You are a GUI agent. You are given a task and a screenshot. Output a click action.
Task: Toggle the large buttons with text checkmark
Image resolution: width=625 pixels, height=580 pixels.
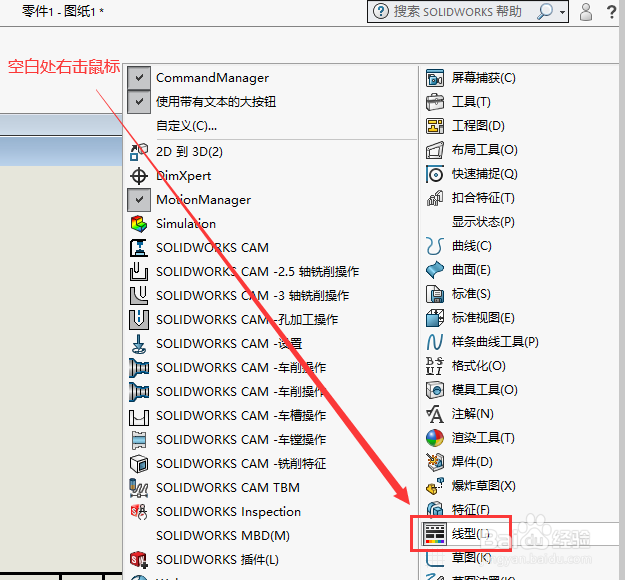click(139, 102)
